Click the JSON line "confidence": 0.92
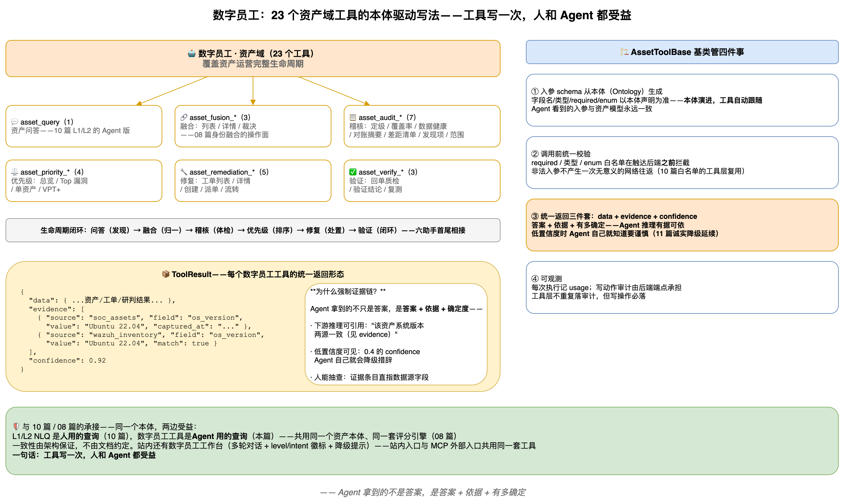 [67, 360]
